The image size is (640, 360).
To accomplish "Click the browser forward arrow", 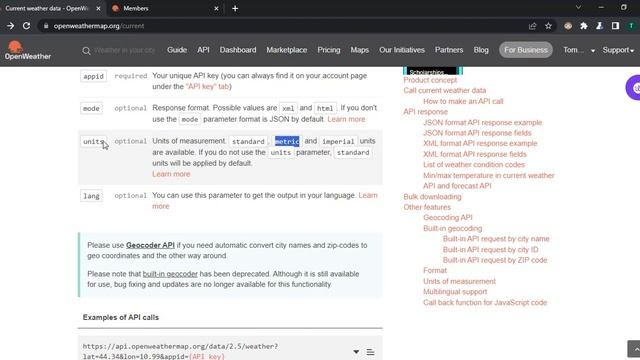I will [11, 26].
